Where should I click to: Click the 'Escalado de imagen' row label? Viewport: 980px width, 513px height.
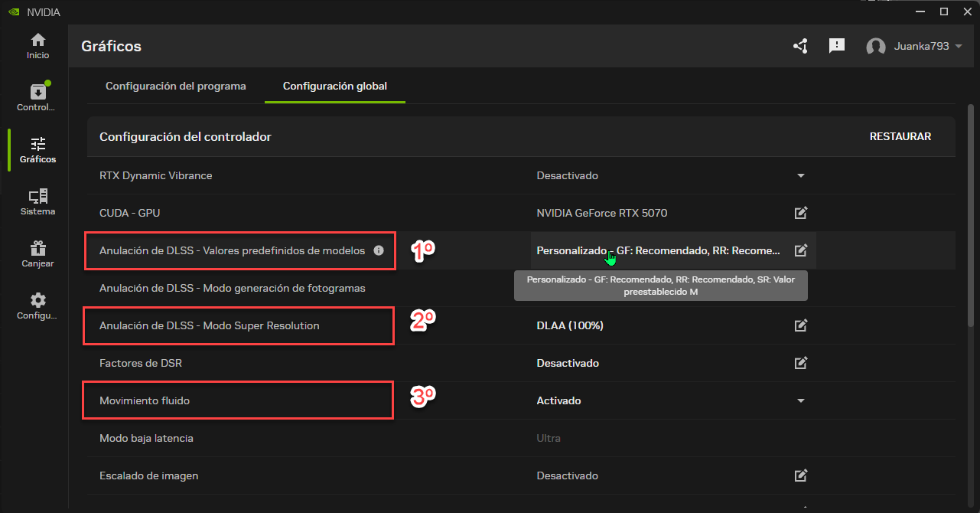pos(149,475)
